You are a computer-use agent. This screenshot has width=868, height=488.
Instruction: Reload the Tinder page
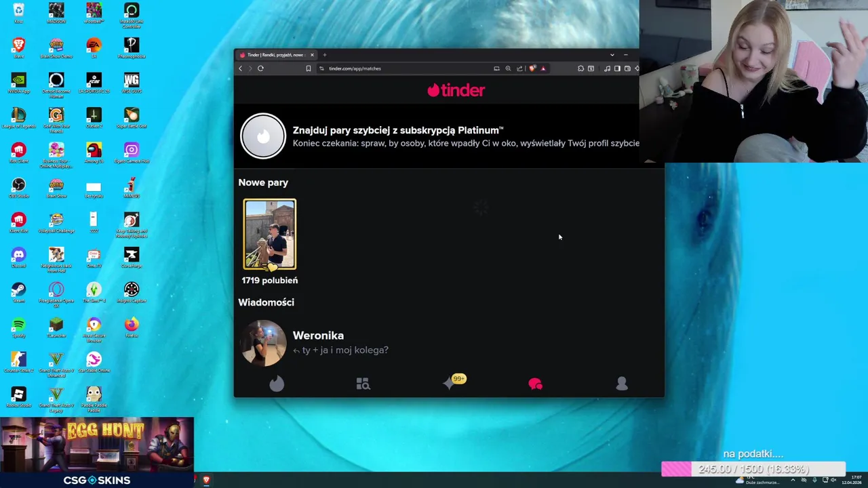pyautogui.click(x=260, y=68)
